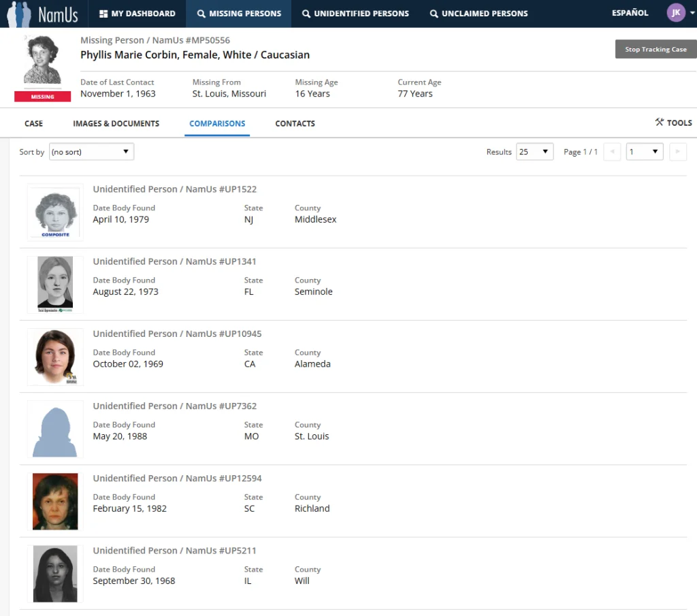This screenshot has height=616, width=697.
Task: Open Unidentified Person NamUs #UP1522 link
Action: [174, 189]
